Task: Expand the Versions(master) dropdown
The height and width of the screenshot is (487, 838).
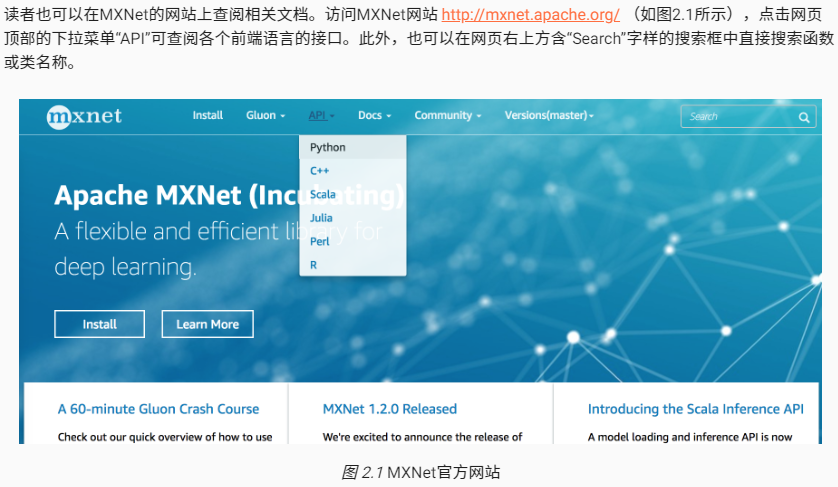Action: click(549, 115)
